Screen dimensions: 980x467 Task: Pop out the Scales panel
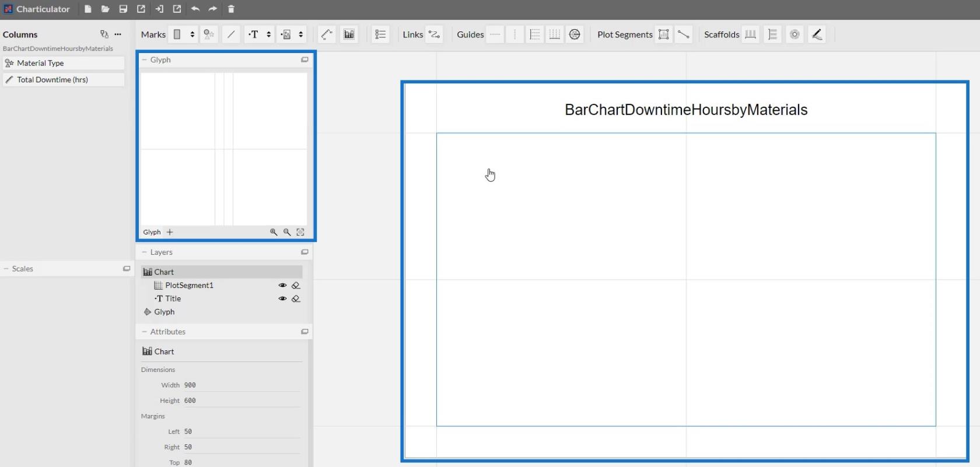(127, 269)
